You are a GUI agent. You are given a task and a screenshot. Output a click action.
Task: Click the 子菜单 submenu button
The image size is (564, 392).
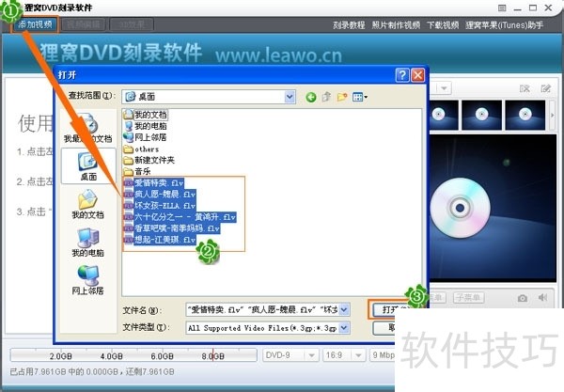(x=468, y=298)
